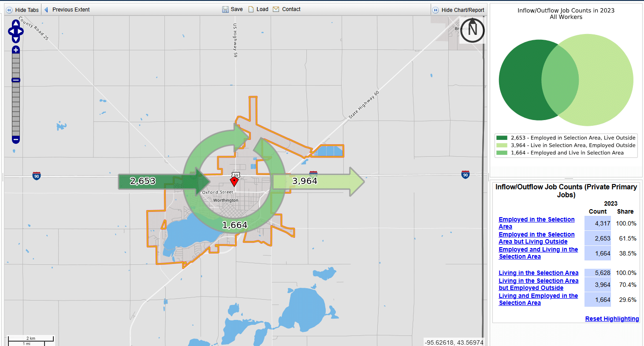
Task: Click the Worthington map label
Action: click(x=225, y=200)
